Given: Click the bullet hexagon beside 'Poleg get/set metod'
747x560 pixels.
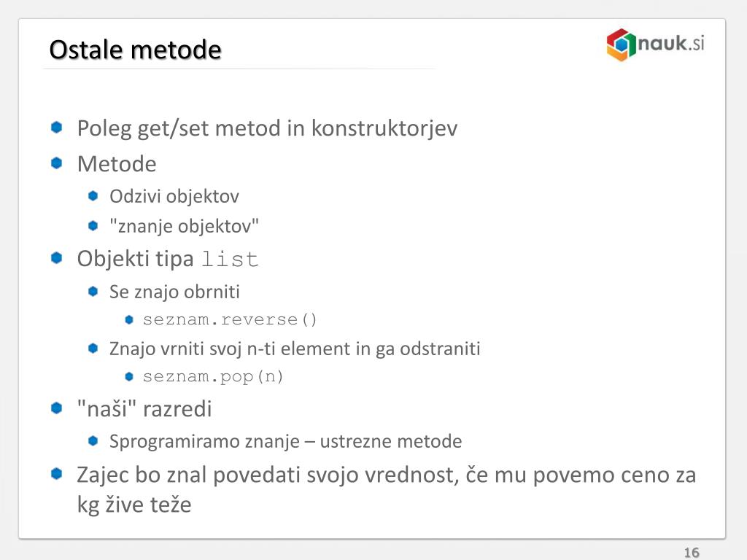Looking at the screenshot, I should click(57, 127).
